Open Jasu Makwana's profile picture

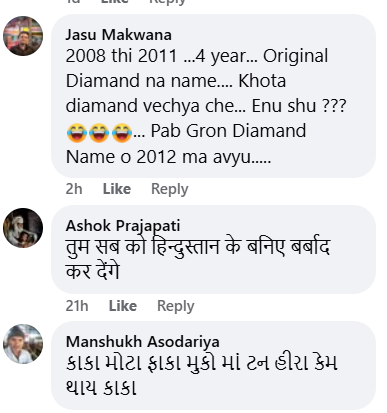pos(23,36)
